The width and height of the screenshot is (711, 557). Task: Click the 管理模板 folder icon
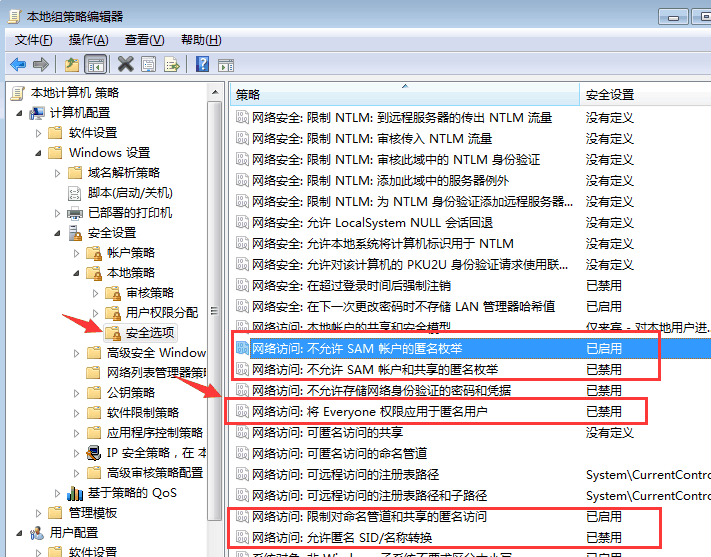click(55, 513)
